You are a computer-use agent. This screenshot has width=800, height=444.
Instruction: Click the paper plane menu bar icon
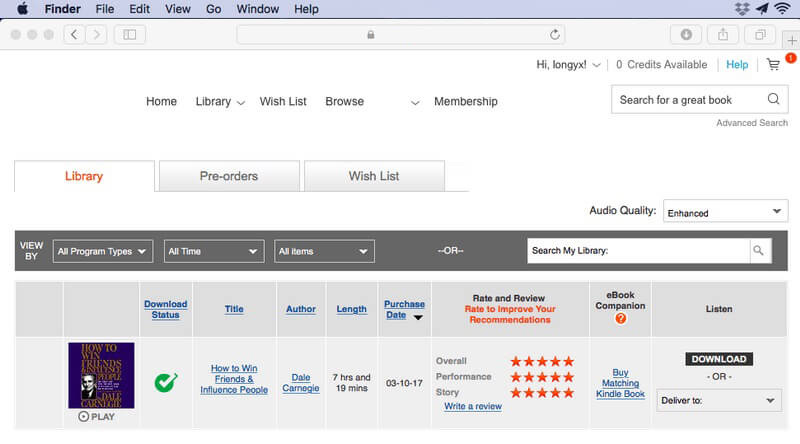coord(762,9)
